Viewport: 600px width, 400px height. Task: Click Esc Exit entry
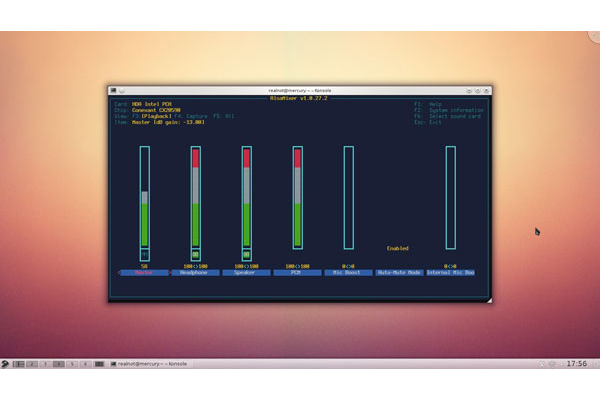428,122
